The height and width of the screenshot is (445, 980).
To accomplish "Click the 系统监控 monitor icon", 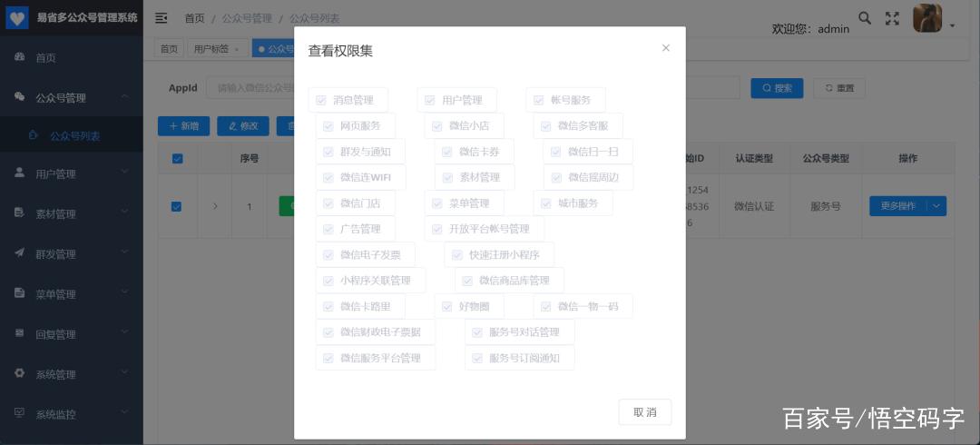I will pyautogui.click(x=19, y=413).
